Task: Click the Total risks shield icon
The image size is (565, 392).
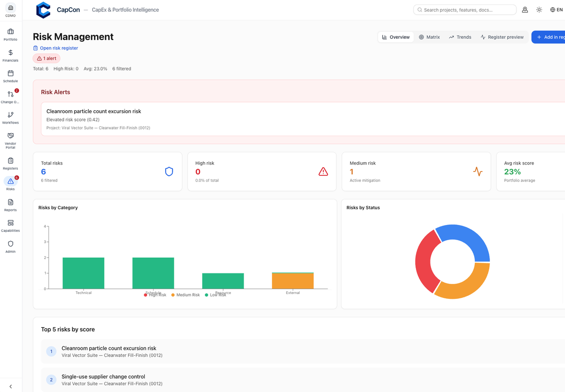Action: (x=169, y=171)
